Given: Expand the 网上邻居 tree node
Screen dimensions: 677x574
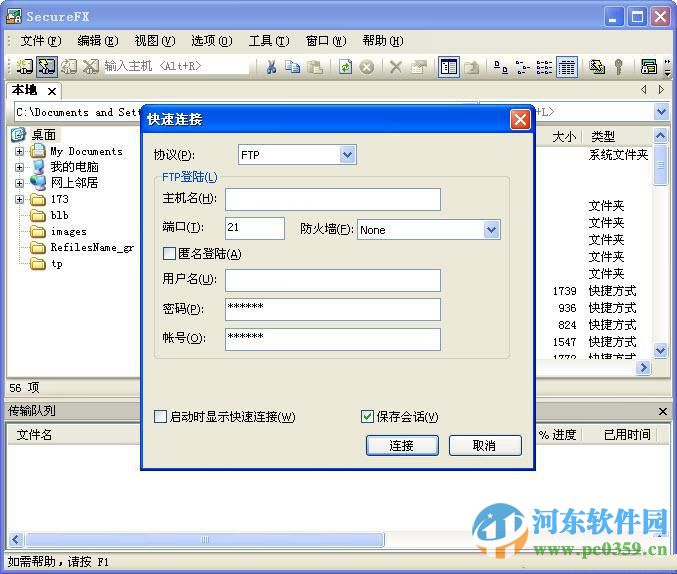Looking at the screenshot, I should coord(19,183).
